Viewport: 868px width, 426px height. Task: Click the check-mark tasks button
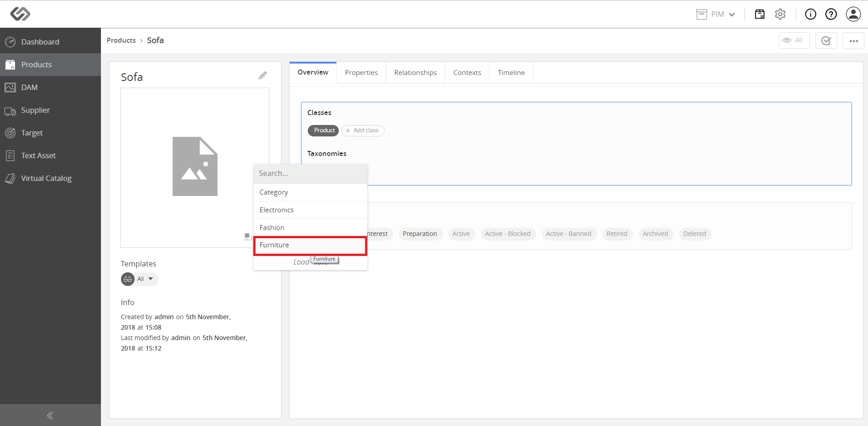coord(826,40)
